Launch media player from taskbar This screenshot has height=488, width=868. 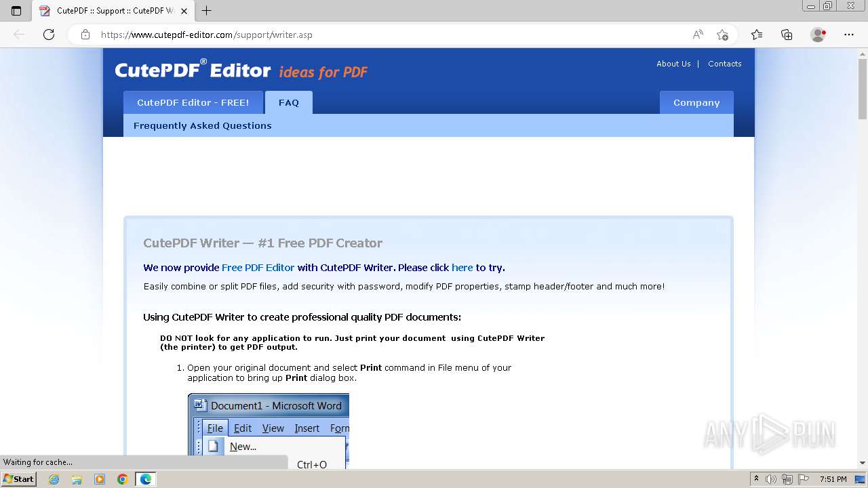pyautogui.click(x=100, y=479)
